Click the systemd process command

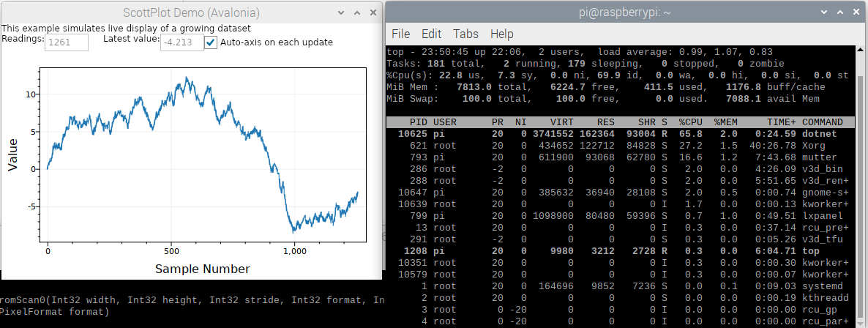(x=822, y=286)
